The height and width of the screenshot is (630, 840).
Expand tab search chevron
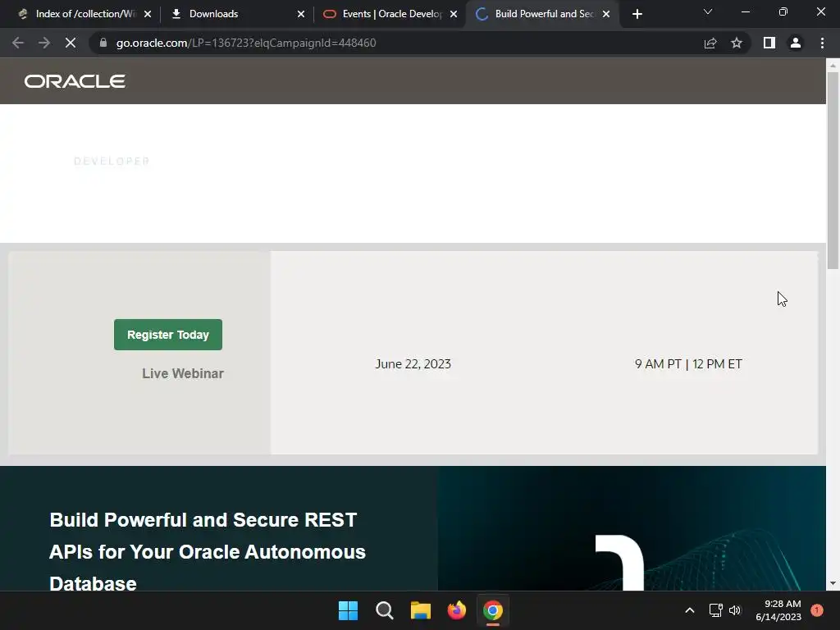pos(708,11)
